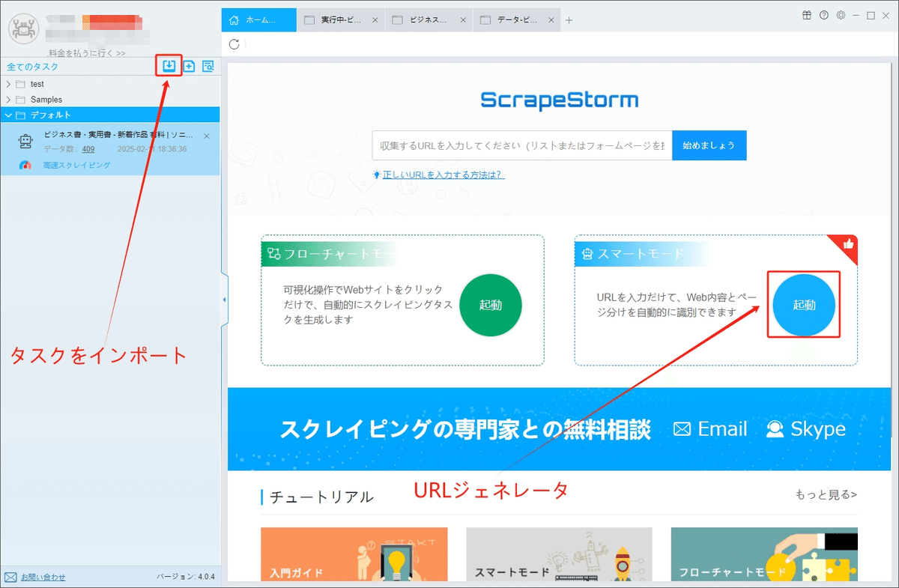The height and width of the screenshot is (588, 899).
Task: Open the settings gear icon
Action: 841,15
